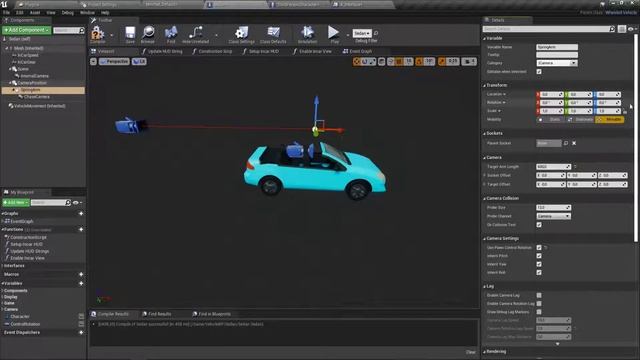This screenshot has height=360, width=640.
Task: Click the search icon in Components panel
Action: coord(82,31)
